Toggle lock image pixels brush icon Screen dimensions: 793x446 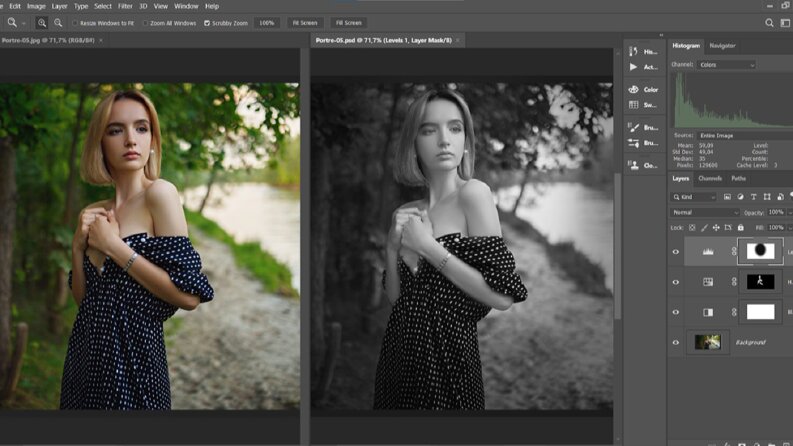tap(704, 228)
